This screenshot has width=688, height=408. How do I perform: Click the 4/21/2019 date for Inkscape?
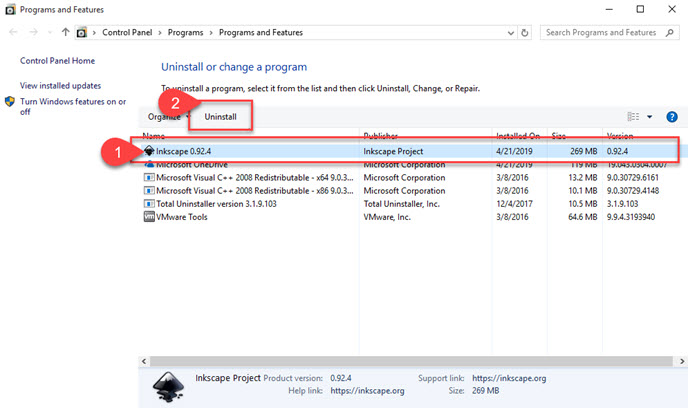tap(514, 151)
